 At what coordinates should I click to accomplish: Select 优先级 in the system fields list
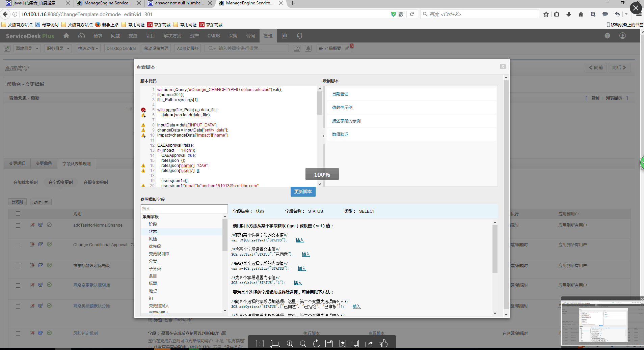pyautogui.click(x=155, y=246)
